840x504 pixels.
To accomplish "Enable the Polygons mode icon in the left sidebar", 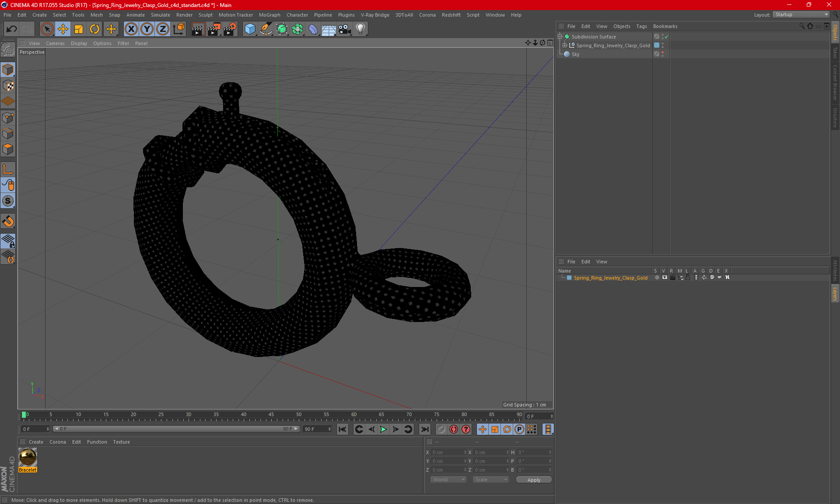I will coord(8,149).
